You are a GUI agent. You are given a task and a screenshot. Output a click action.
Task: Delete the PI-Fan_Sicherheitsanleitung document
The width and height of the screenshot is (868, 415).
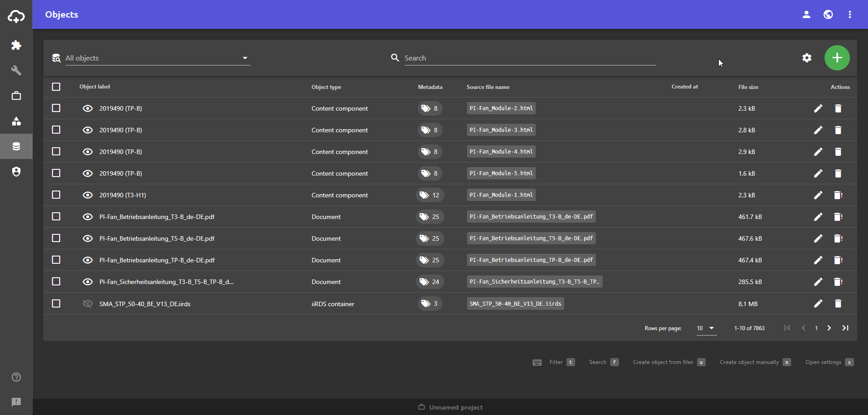tap(838, 282)
